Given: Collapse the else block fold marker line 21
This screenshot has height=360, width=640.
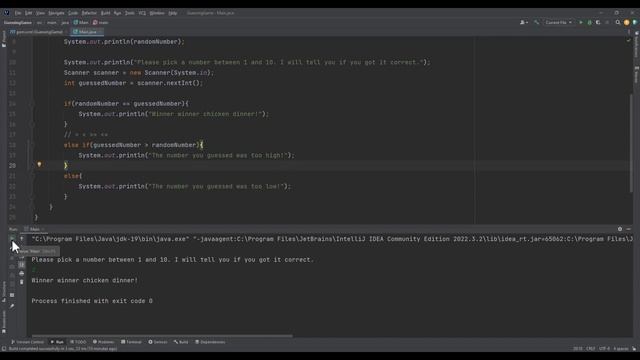Looking at the screenshot, I should [x=32, y=176].
